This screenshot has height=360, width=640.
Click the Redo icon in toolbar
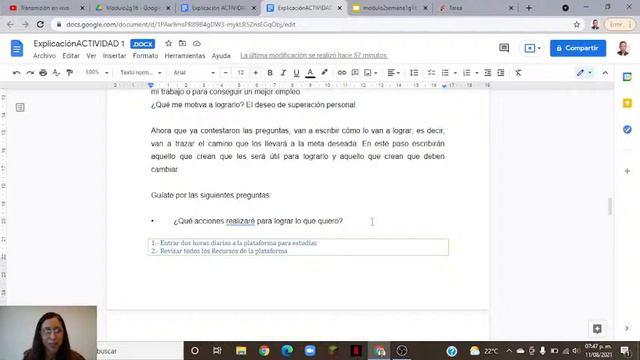point(30,73)
